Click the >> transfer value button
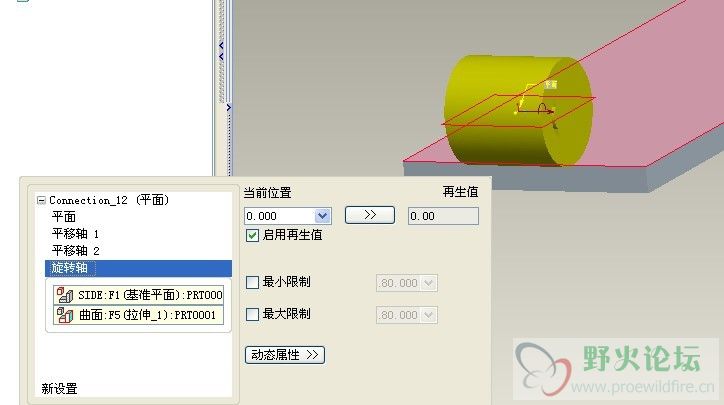The height and width of the screenshot is (405, 724). click(x=370, y=215)
